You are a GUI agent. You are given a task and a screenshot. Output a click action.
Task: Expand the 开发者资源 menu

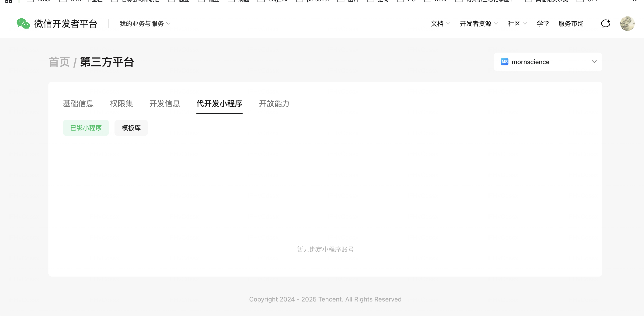[x=479, y=24]
